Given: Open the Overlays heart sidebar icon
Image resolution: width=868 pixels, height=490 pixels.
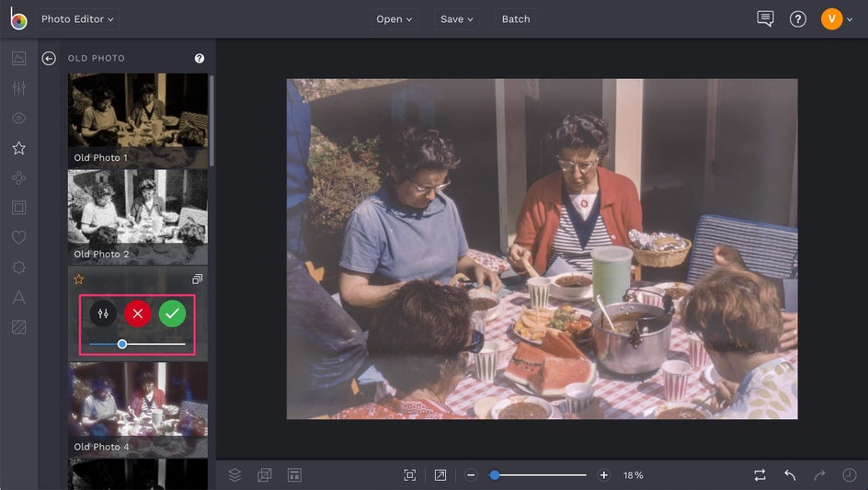Looking at the screenshot, I should (x=18, y=237).
